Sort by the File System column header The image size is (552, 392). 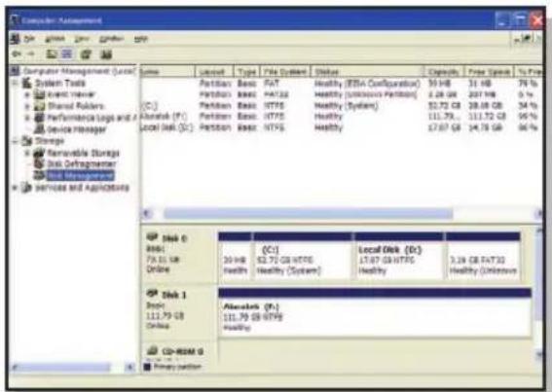(x=285, y=71)
